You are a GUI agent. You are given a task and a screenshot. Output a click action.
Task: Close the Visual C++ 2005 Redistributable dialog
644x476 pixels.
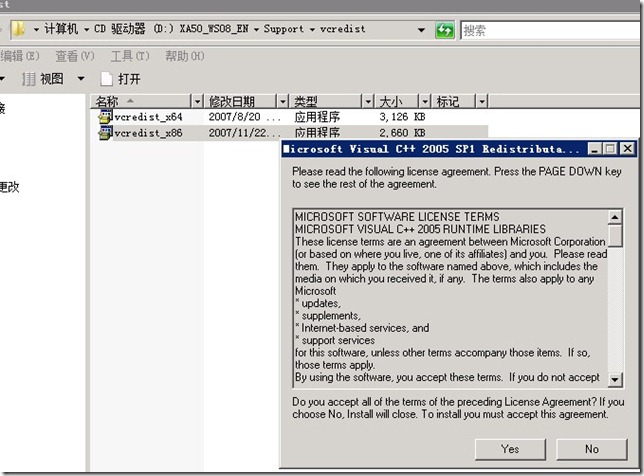[x=628, y=149]
